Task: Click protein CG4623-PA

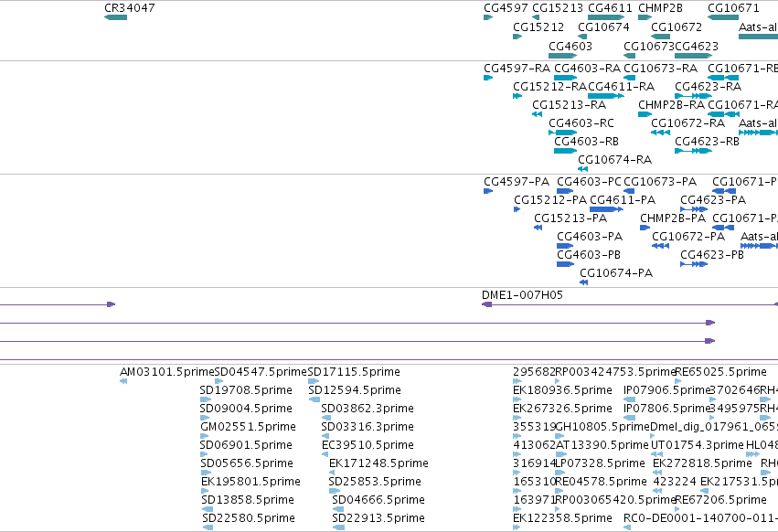Action: pyautogui.click(x=713, y=200)
